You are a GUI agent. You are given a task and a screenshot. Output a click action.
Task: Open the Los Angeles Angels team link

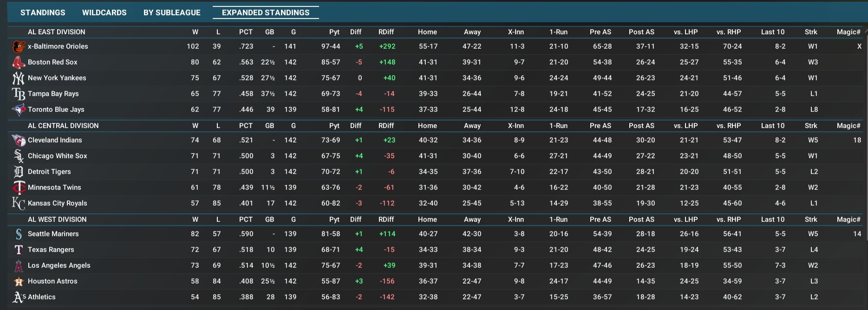click(x=59, y=265)
